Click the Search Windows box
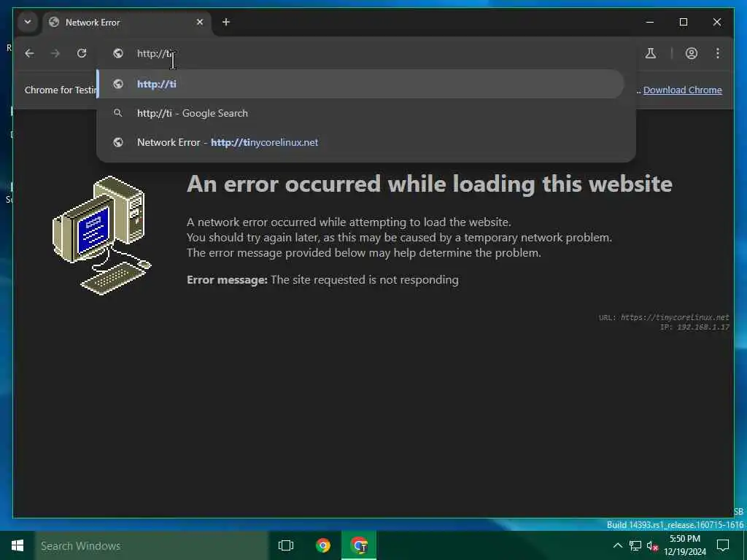This screenshot has height=560, width=747. (152, 545)
